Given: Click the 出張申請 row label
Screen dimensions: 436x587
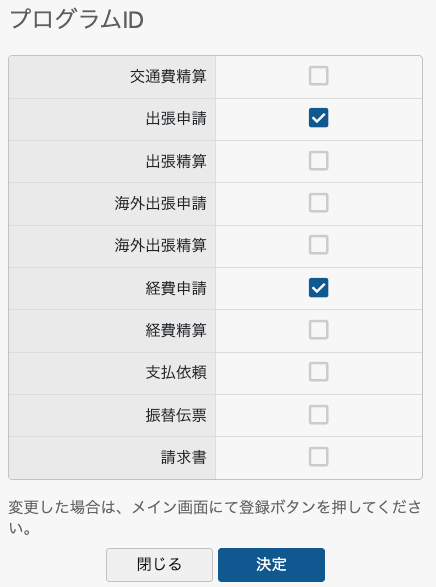Looking at the screenshot, I should (x=176, y=119).
